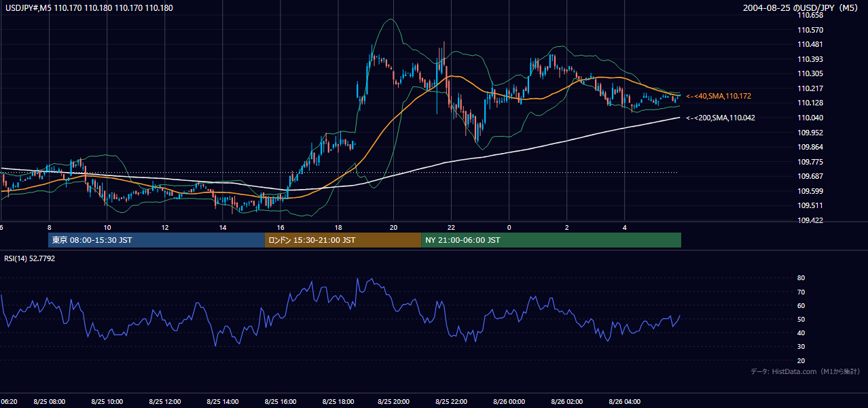Click hour label 16 under the price chart

(281, 226)
